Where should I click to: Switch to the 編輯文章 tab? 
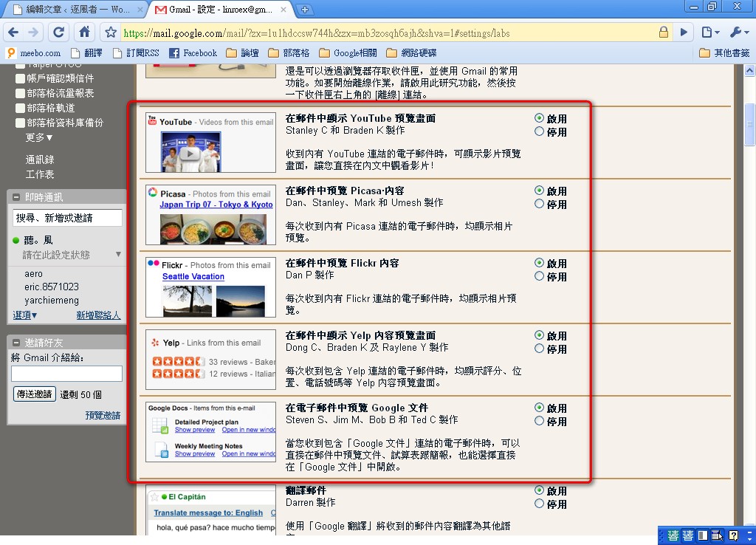point(72,9)
